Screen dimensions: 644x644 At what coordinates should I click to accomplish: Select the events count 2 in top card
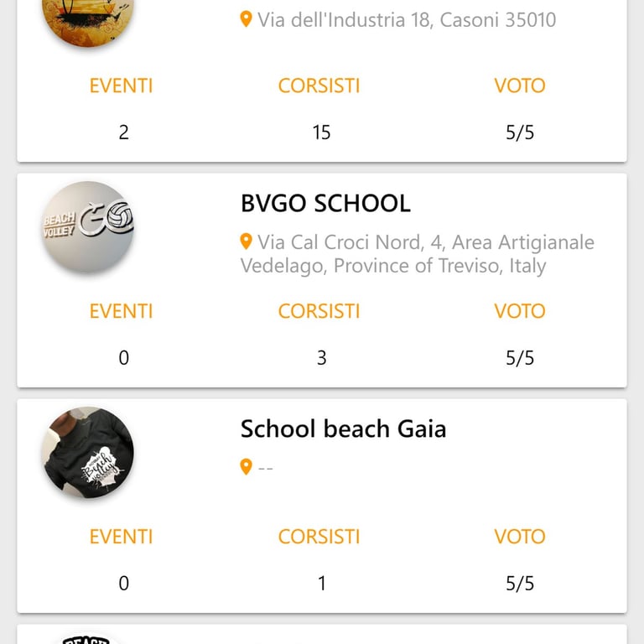pyautogui.click(x=123, y=132)
